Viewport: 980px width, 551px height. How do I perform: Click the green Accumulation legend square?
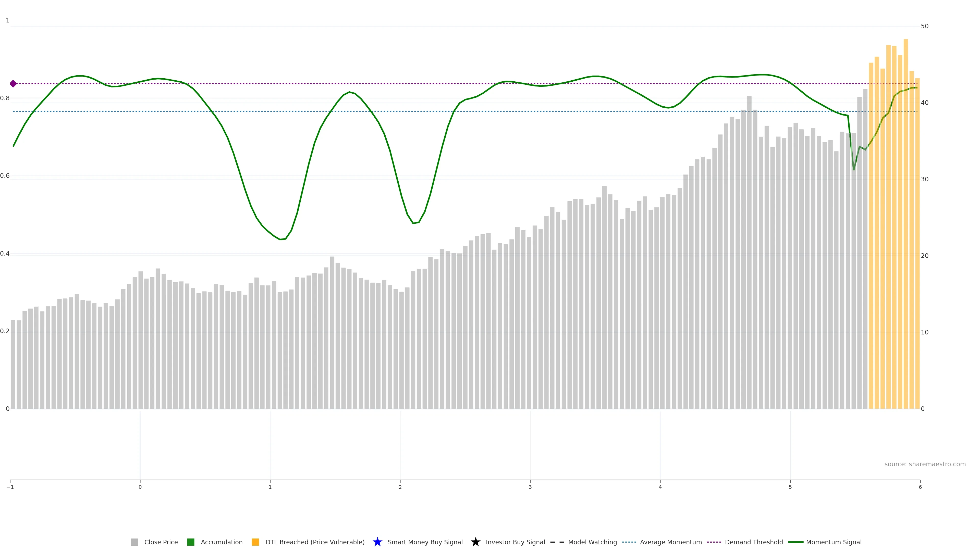191,542
